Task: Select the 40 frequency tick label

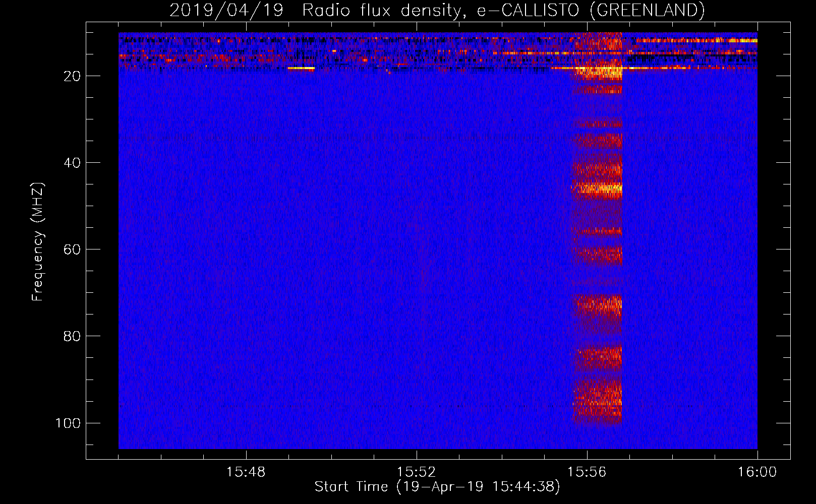Action: [x=72, y=163]
